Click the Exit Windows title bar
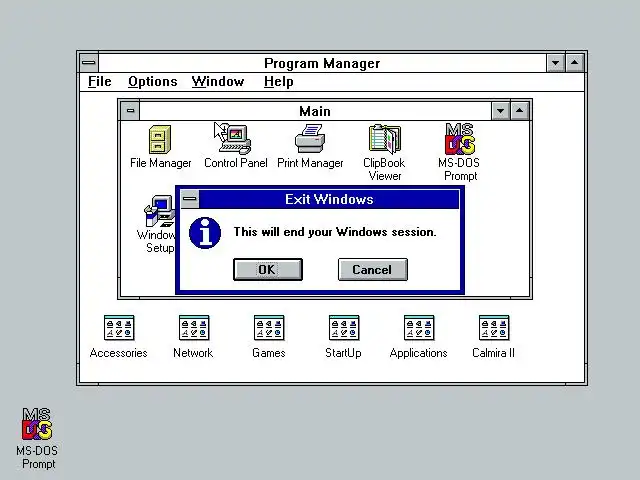The width and height of the screenshot is (640, 480). click(329, 199)
